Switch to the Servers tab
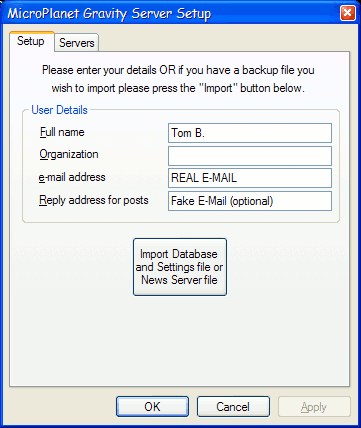This screenshot has height=428, width=361. click(76, 43)
